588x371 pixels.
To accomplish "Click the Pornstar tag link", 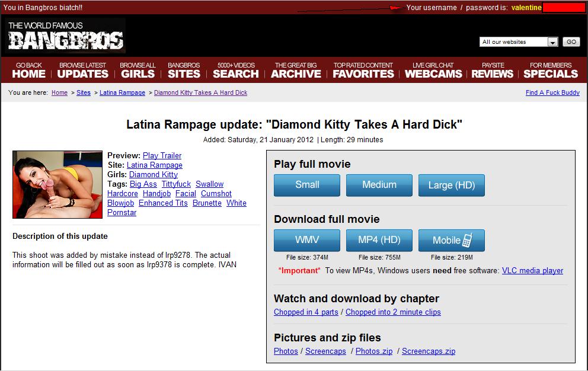I will 122,212.
